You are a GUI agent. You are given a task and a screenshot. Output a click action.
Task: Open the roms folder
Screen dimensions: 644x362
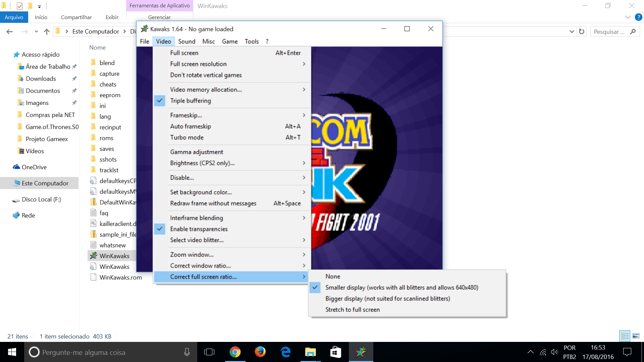coord(106,138)
